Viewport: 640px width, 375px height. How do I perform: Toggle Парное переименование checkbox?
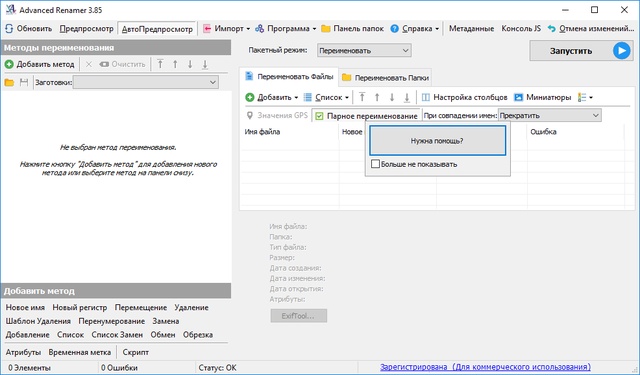[366, 116]
